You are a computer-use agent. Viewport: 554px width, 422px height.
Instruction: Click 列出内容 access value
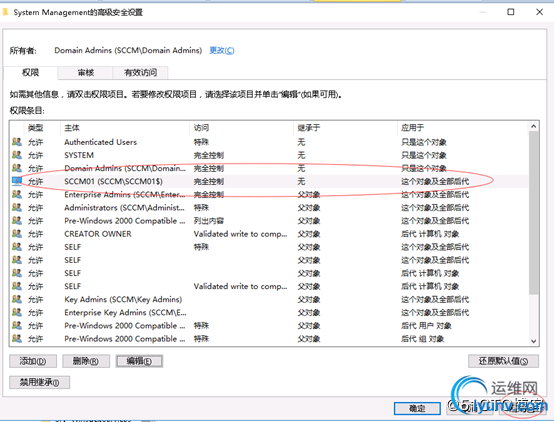click(209, 221)
